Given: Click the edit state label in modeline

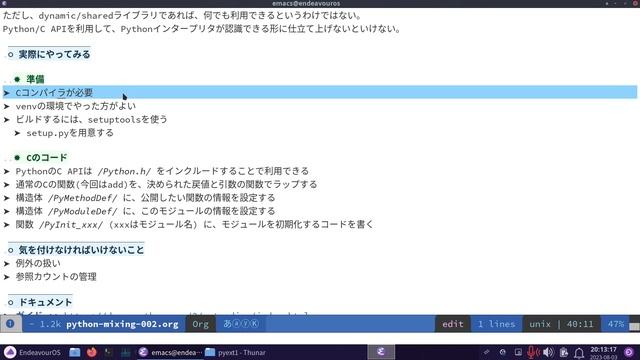Looking at the screenshot, I should [x=453, y=324].
